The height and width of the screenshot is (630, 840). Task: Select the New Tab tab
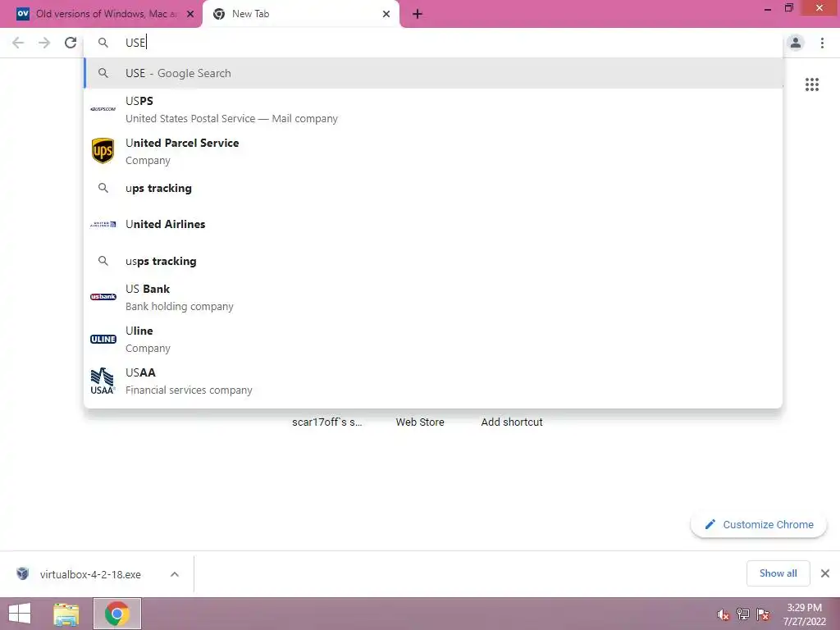tap(300, 14)
